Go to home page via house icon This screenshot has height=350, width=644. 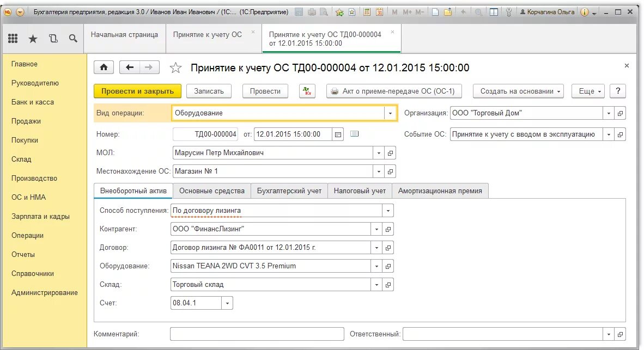(104, 67)
